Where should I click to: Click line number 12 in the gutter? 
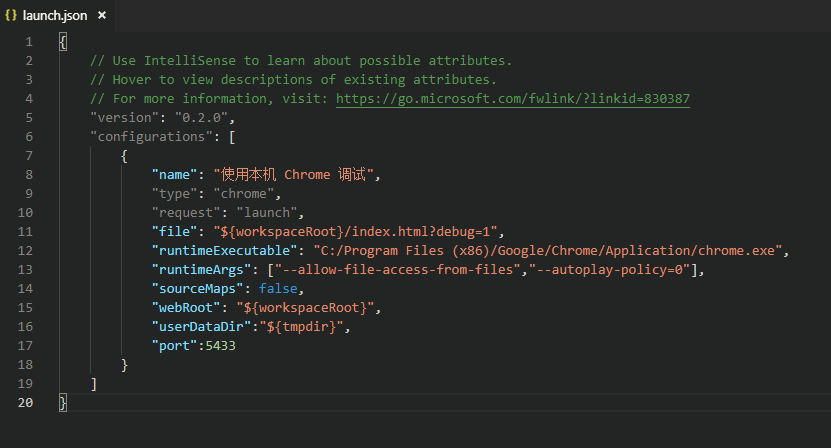click(x=25, y=251)
